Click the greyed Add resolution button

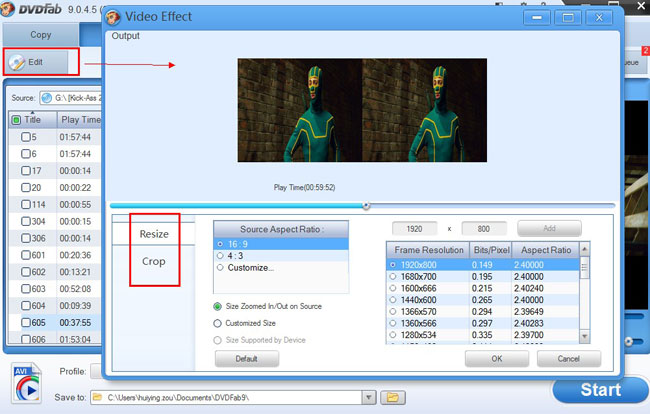(549, 228)
